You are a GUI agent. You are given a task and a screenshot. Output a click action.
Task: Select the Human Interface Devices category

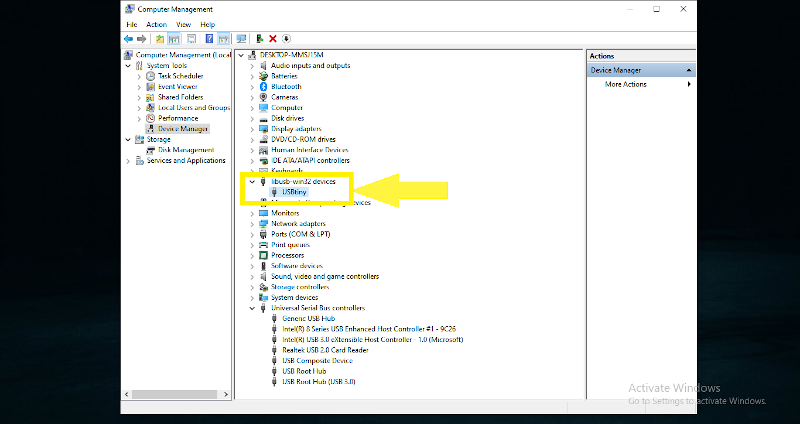(309, 150)
